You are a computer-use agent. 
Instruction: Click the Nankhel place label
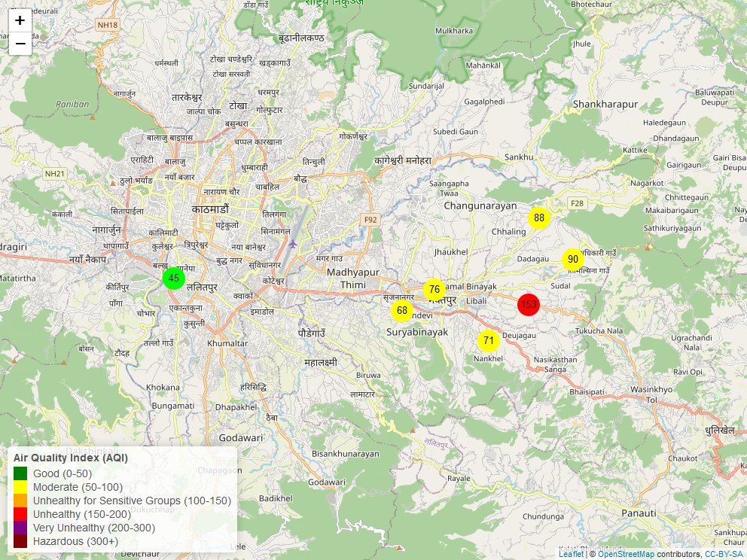pyautogui.click(x=488, y=358)
